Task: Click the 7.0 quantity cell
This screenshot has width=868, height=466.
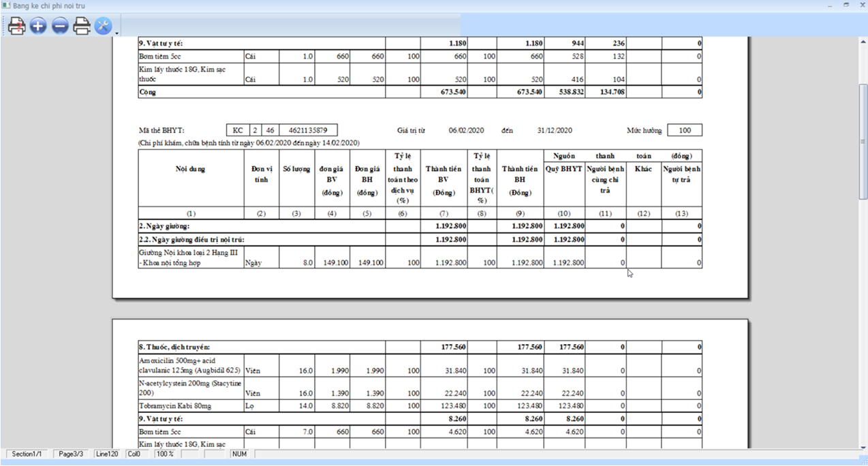Action: pyautogui.click(x=297, y=431)
